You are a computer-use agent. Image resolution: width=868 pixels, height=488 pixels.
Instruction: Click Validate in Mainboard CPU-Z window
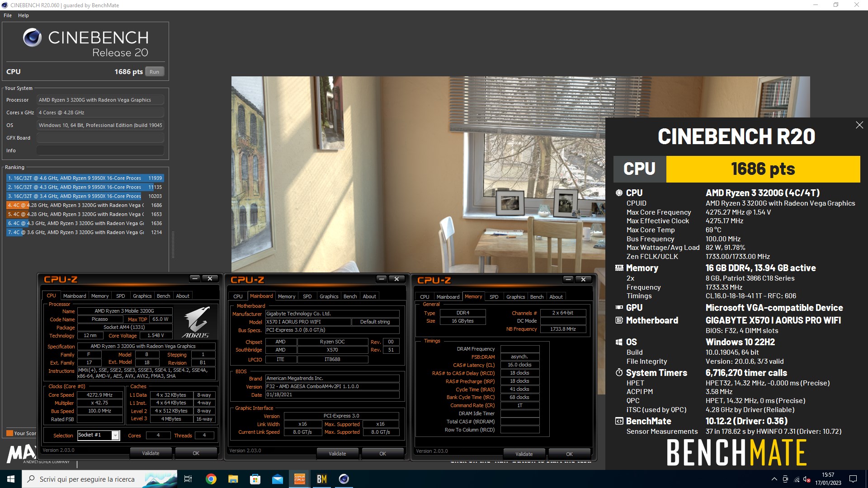click(337, 454)
